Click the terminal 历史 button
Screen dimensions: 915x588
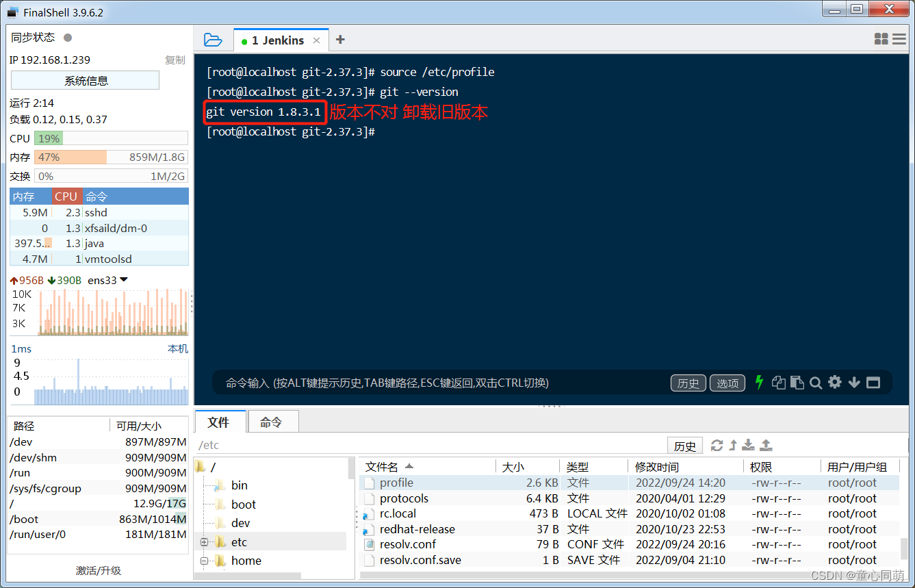coord(688,383)
